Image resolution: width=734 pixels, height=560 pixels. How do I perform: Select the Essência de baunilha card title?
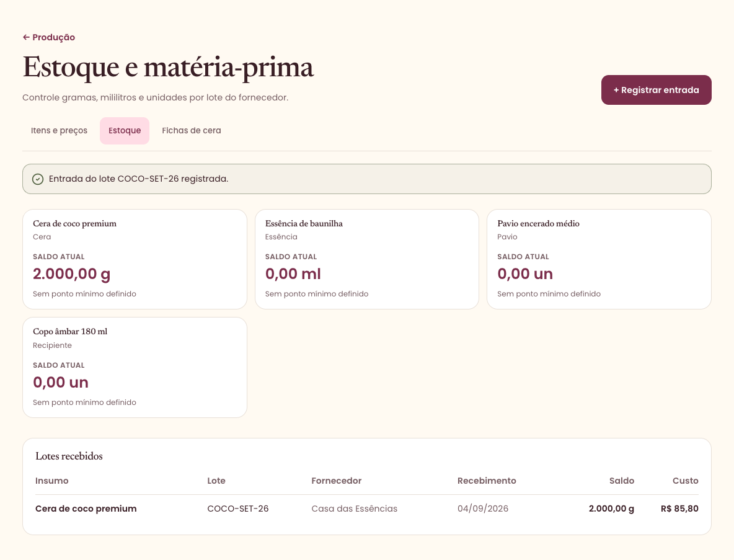coord(304,224)
